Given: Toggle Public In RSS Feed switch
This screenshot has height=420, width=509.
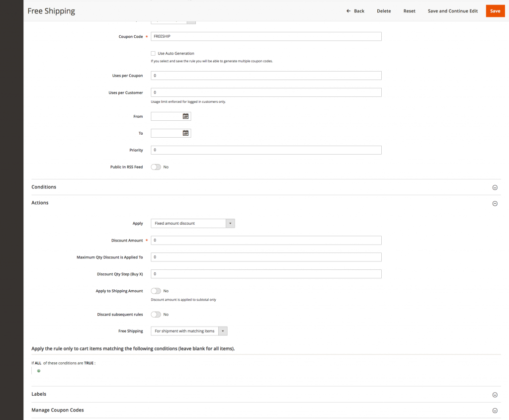Looking at the screenshot, I should coord(156,167).
